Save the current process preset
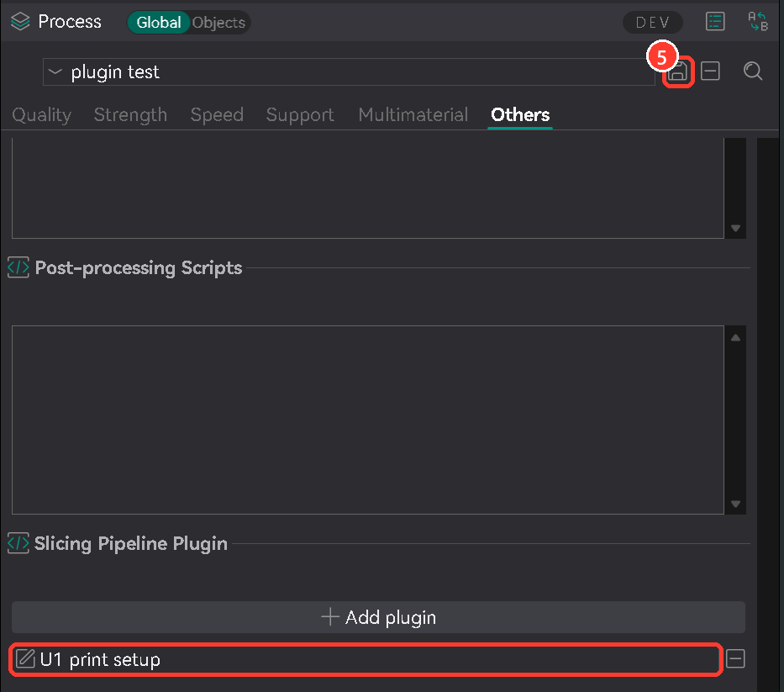Screen dimensions: 784x692 click(x=678, y=71)
